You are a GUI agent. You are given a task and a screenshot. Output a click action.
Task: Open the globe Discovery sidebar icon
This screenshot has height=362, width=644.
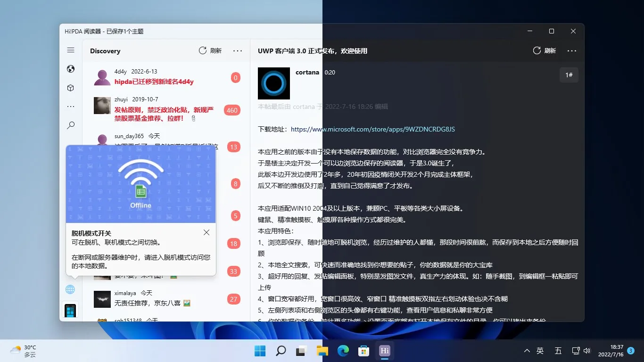[x=71, y=69]
